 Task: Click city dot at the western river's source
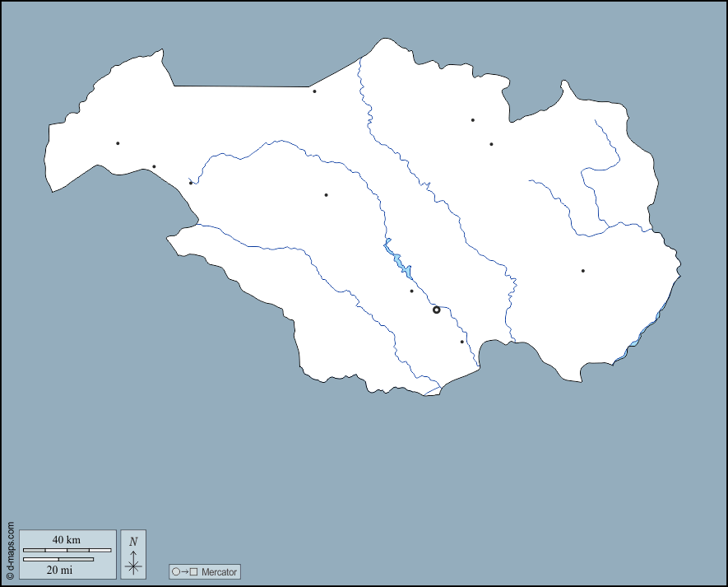pyautogui.click(x=191, y=183)
